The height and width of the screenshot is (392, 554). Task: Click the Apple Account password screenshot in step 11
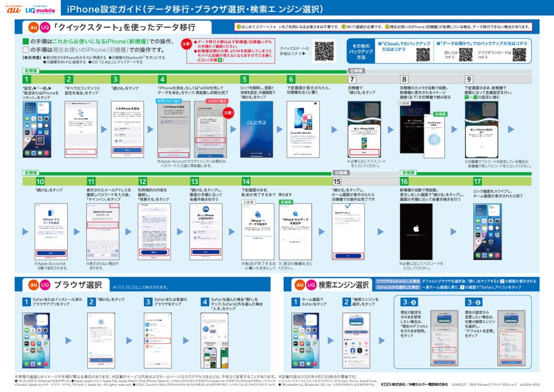(103, 231)
